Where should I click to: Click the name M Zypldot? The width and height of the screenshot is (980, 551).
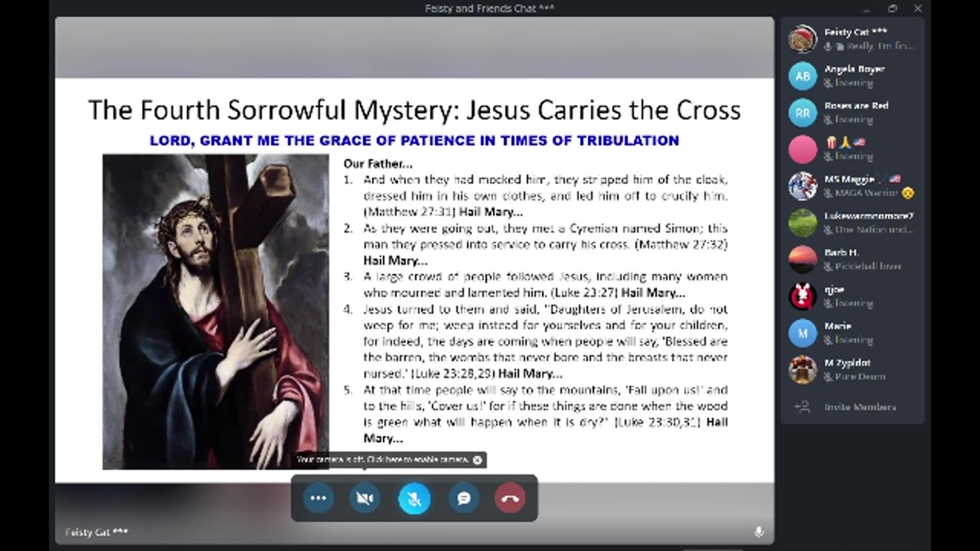(848, 363)
